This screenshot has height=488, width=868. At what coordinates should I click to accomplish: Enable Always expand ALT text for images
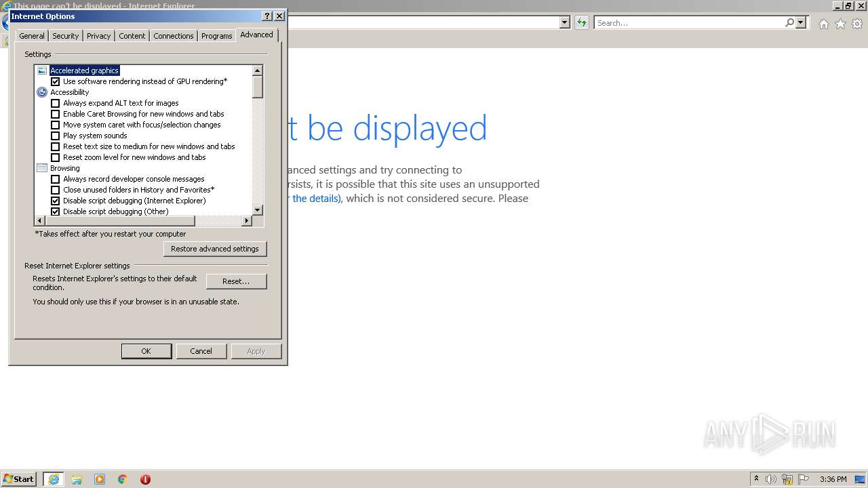pos(56,103)
